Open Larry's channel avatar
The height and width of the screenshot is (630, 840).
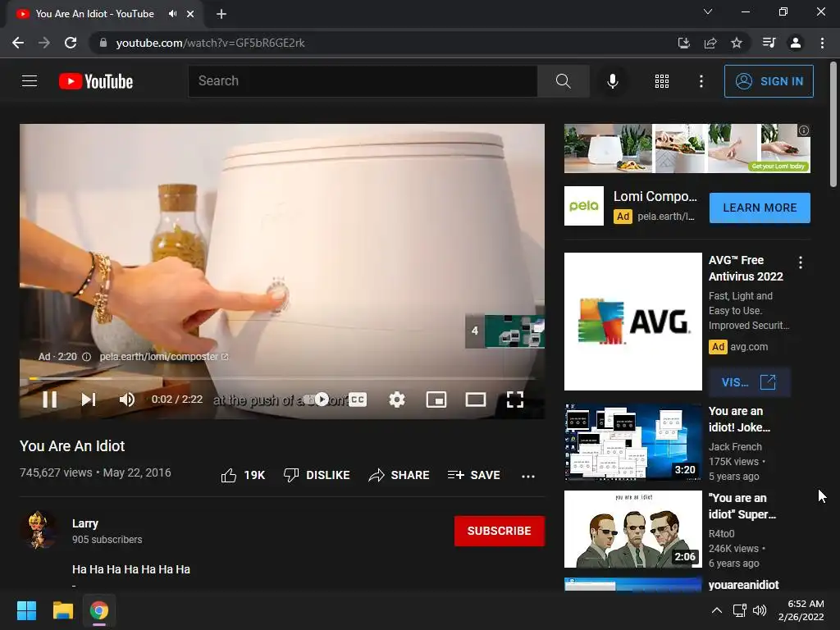coord(38,530)
